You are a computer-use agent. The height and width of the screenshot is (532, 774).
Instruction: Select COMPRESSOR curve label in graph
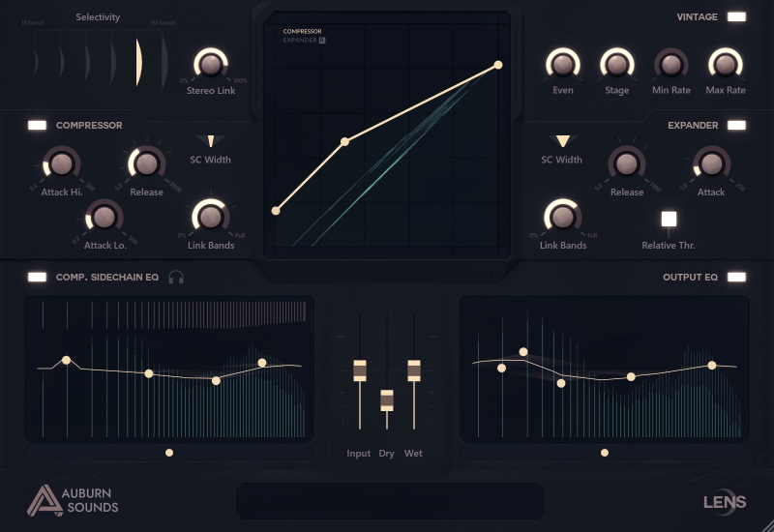[302, 32]
